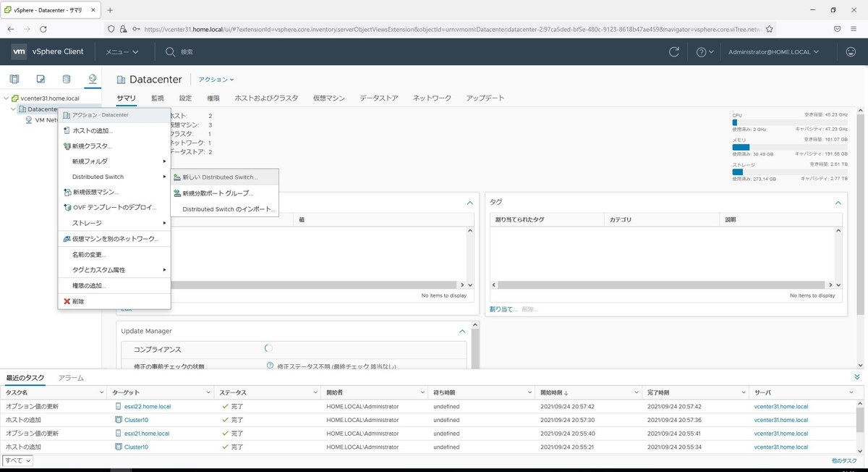
Task: Switch to 監視 tab
Action: [x=158, y=98]
